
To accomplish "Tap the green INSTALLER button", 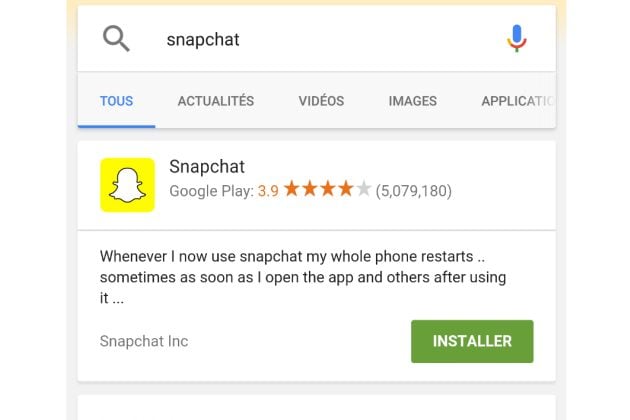I will [x=472, y=341].
